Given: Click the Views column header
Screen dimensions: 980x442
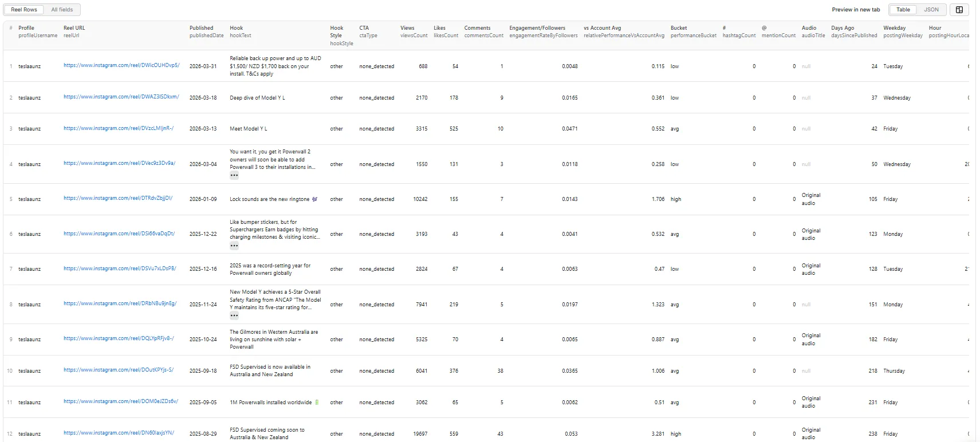Looking at the screenshot, I should pyautogui.click(x=414, y=31).
